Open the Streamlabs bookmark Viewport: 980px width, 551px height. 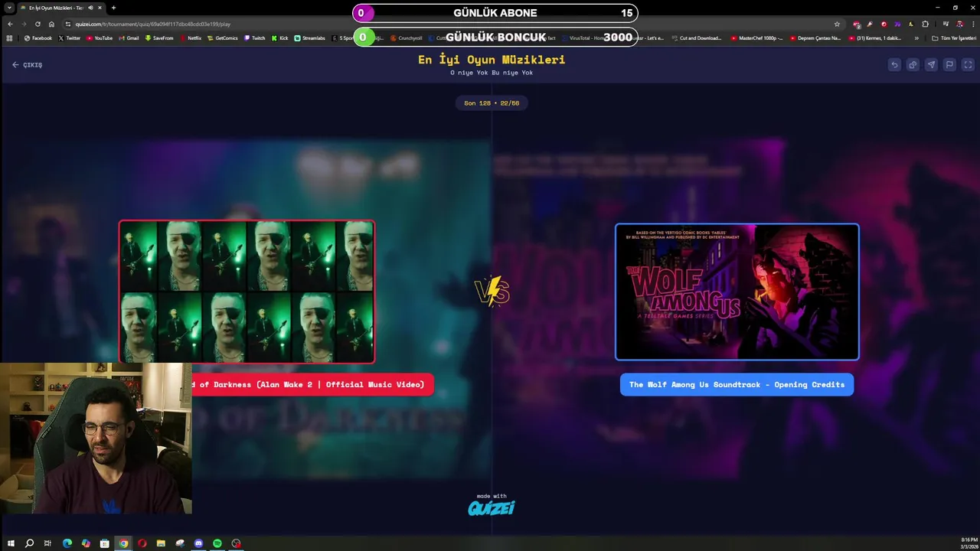point(310,37)
